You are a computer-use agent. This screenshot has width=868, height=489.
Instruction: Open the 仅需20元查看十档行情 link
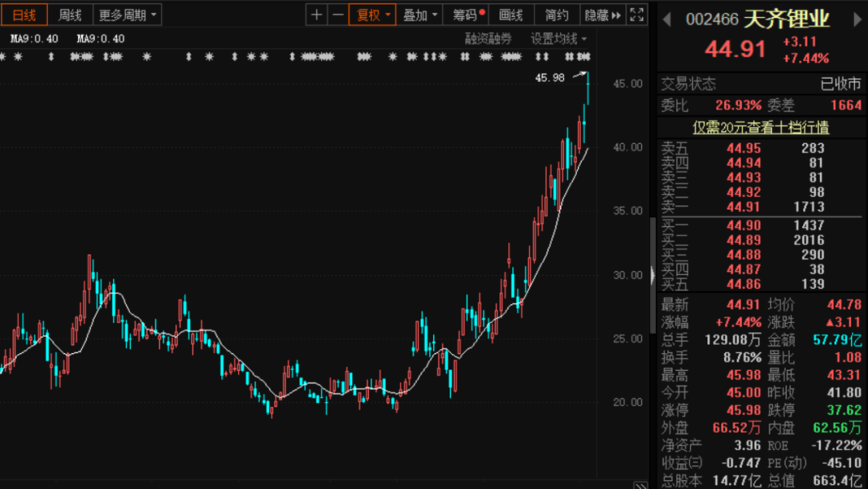point(760,127)
